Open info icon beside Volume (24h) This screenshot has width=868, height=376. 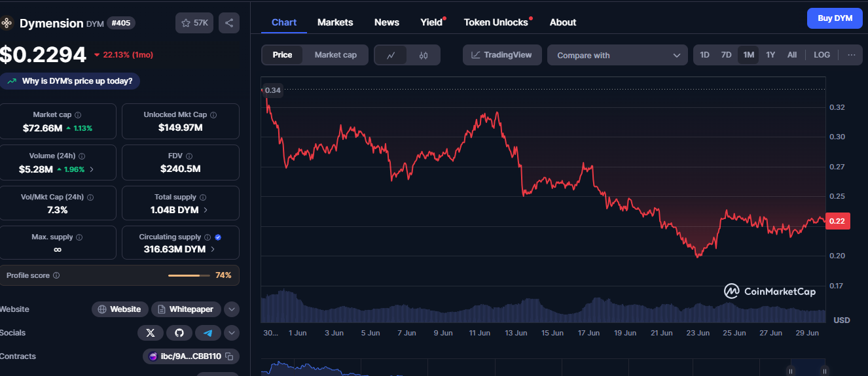coord(81,156)
